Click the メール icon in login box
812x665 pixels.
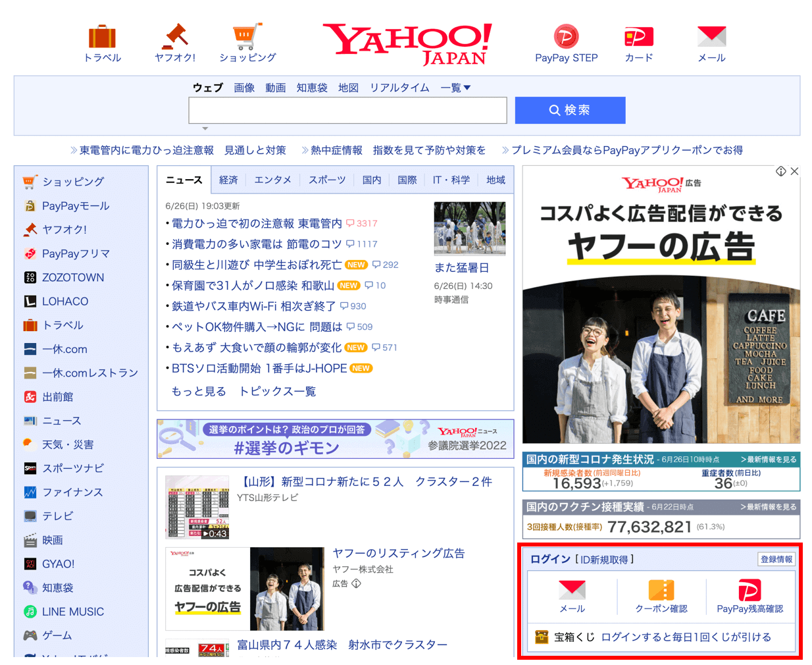coord(572,590)
